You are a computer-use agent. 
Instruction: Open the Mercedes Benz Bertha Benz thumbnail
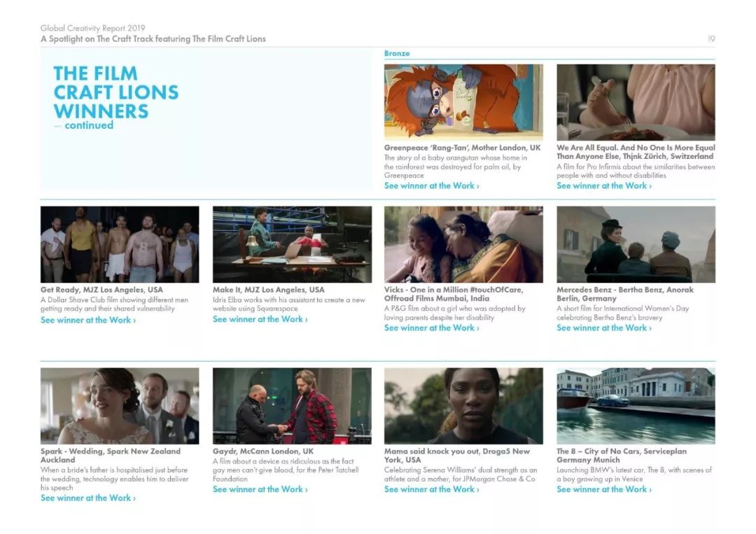[636, 244]
